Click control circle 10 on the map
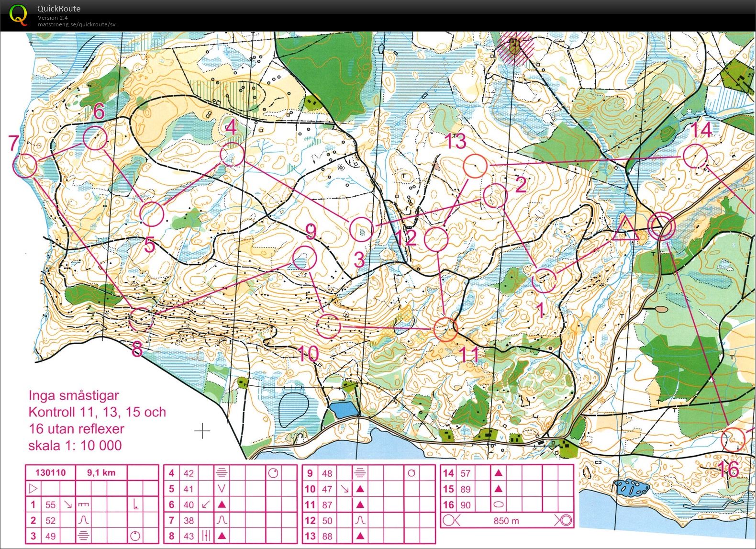The width and height of the screenshot is (756, 549). [x=328, y=326]
